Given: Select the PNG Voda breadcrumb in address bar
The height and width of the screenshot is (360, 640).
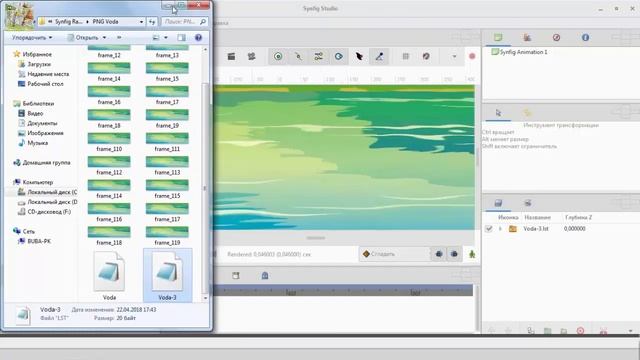Looking at the screenshot, I should [x=105, y=22].
